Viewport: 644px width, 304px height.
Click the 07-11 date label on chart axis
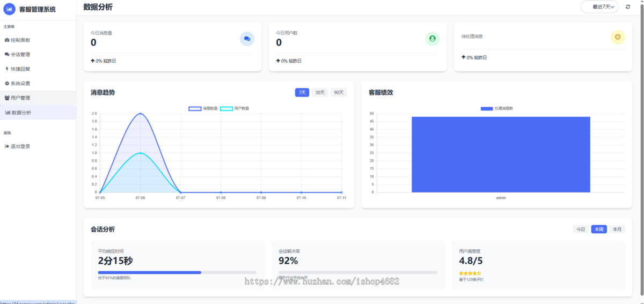coord(341,198)
